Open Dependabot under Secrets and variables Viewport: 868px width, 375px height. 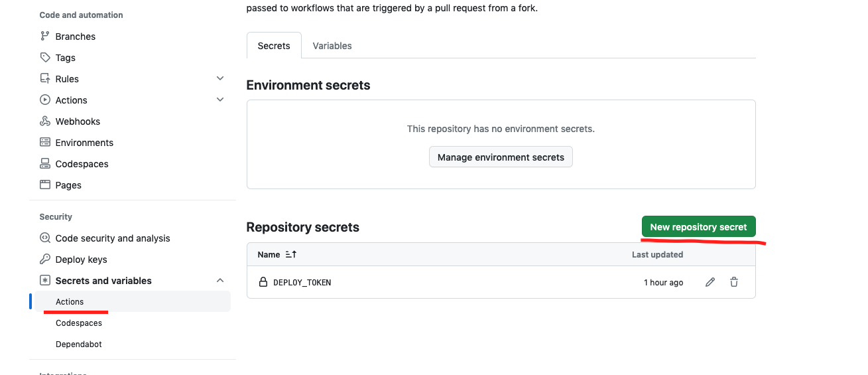click(x=79, y=344)
